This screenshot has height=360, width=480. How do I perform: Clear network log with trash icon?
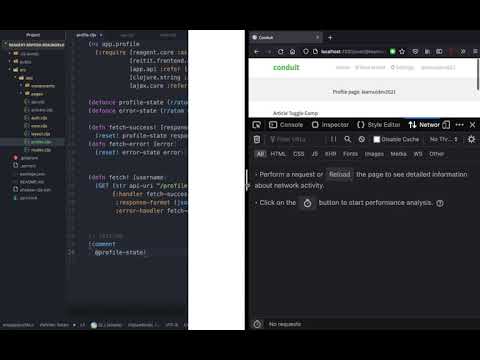tap(257, 139)
